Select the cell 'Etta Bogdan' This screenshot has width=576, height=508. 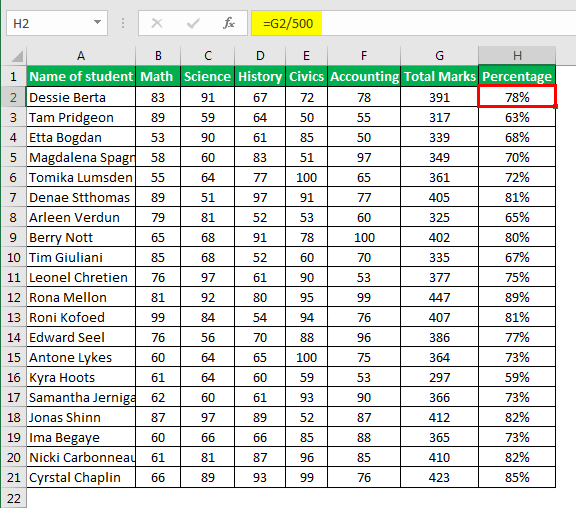click(81, 137)
